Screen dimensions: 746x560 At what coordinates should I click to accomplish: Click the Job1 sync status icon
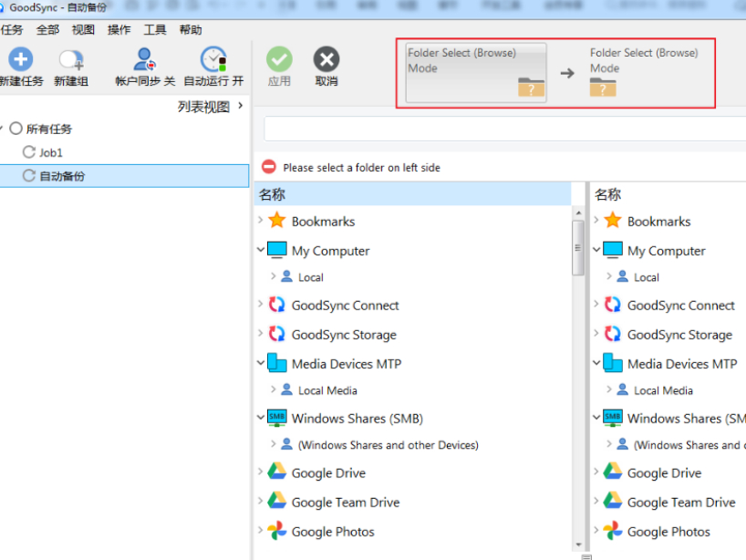click(29, 152)
